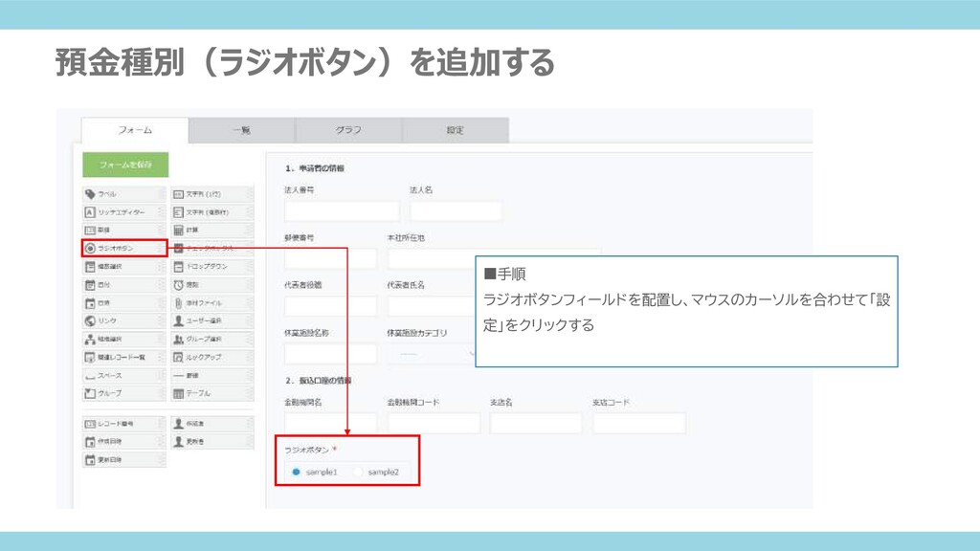The height and width of the screenshot is (551, 980).
Task: Select the ユーザー選択 field item
Action: pos(212,321)
